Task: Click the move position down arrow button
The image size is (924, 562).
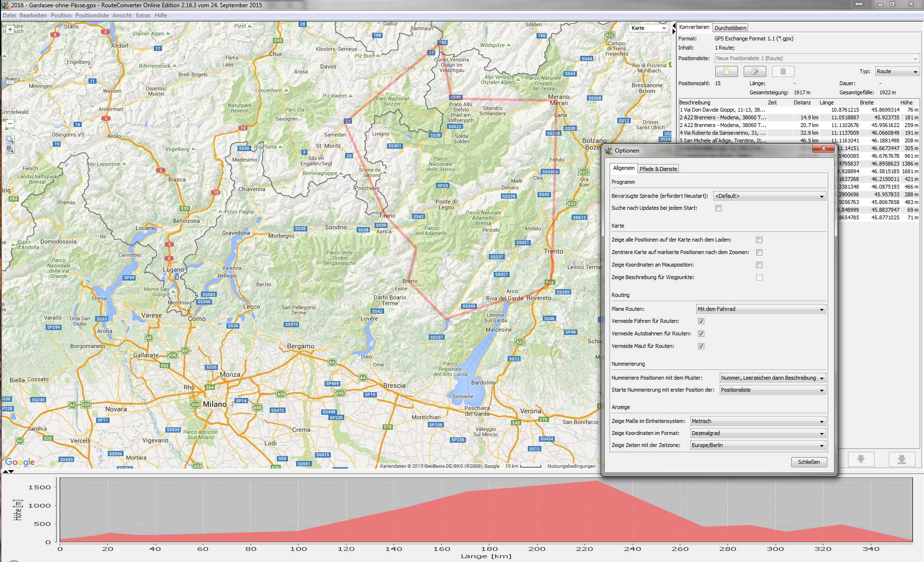Action: click(861, 459)
